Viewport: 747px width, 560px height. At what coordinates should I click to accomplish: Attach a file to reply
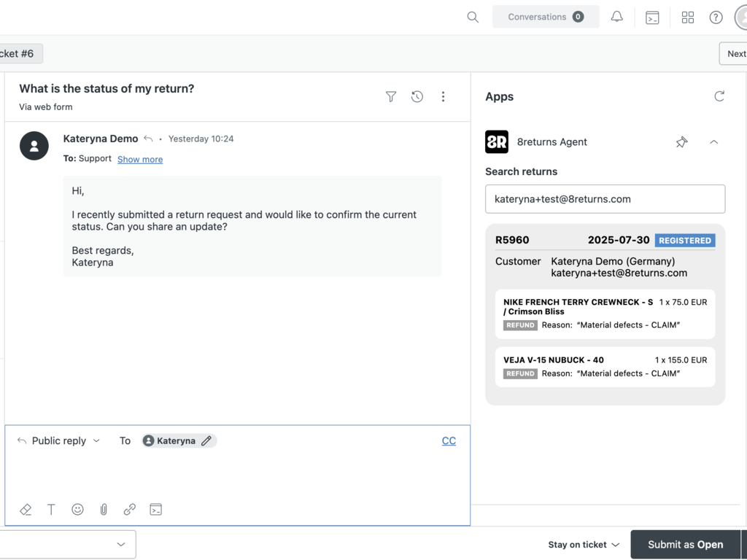[104, 510]
